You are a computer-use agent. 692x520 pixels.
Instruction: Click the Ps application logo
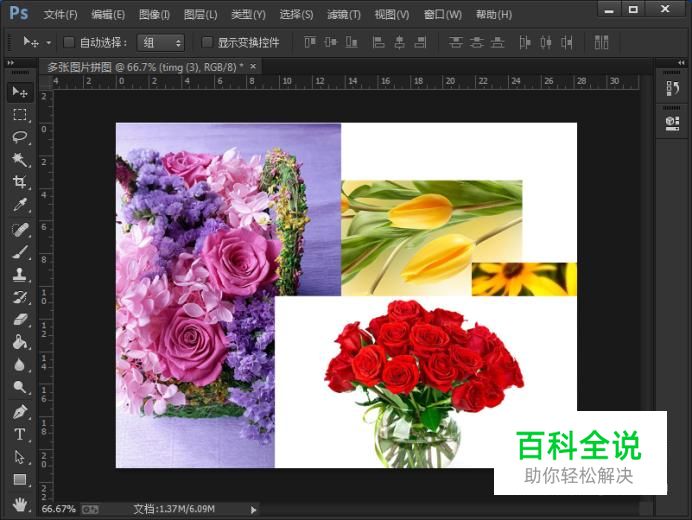[x=19, y=13]
